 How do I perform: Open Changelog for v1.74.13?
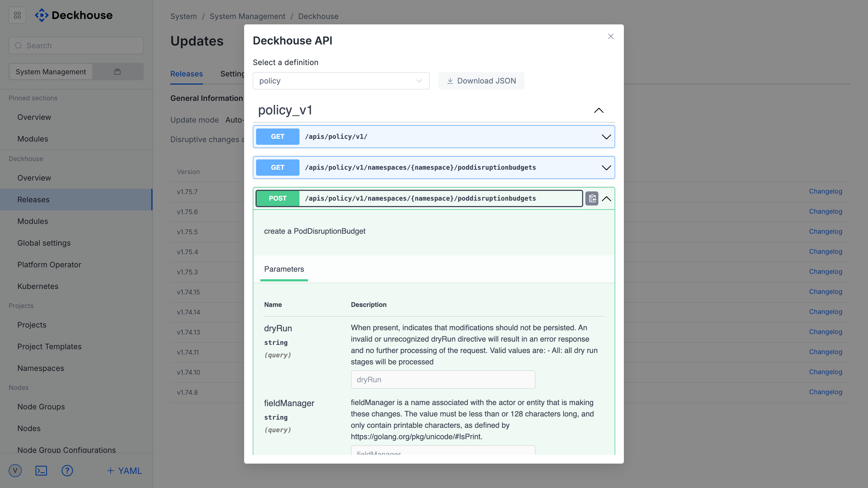825,332
